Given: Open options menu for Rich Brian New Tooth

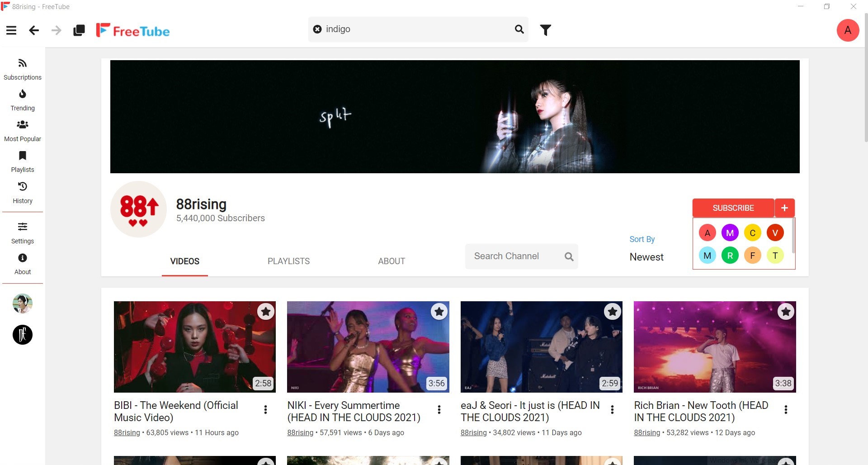Looking at the screenshot, I should pyautogui.click(x=786, y=409).
